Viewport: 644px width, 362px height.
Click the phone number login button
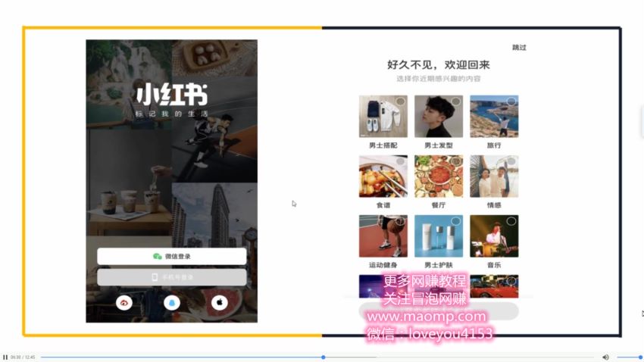[x=172, y=277]
